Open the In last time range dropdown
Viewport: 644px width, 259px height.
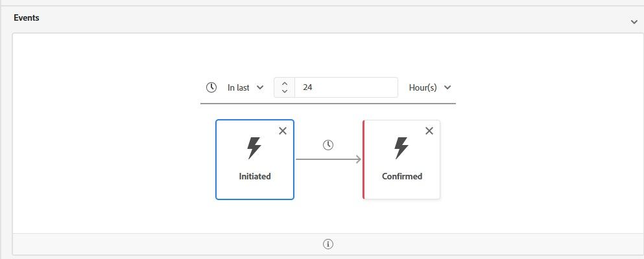click(244, 87)
